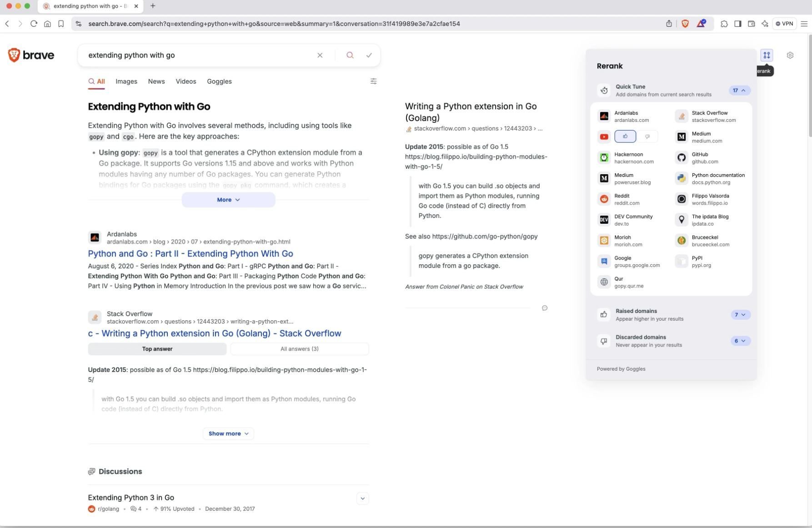The width and height of the screenshot is (812, 528).
Task: Open the Rerank panel icon
Action: pos(767,55)
